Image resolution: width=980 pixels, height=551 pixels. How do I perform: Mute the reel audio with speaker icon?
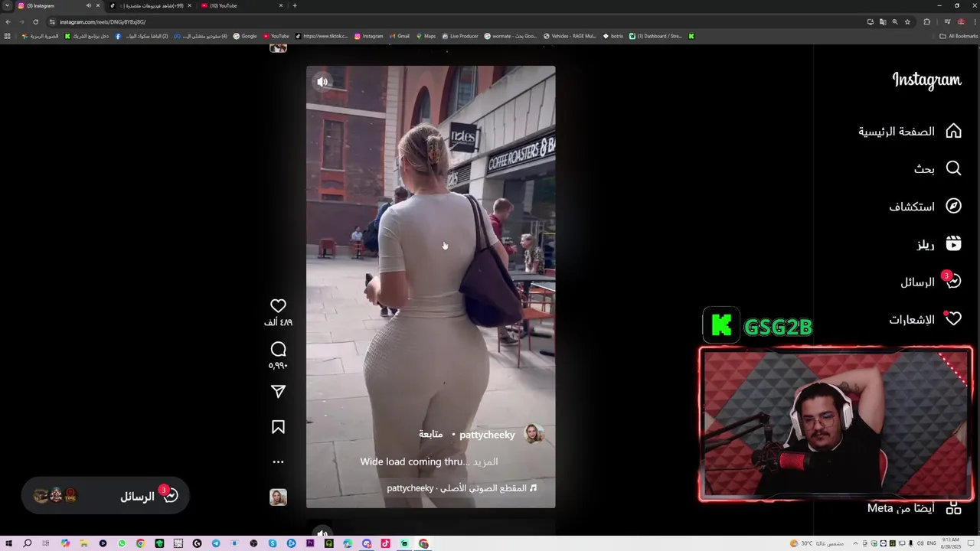[322, 82]
